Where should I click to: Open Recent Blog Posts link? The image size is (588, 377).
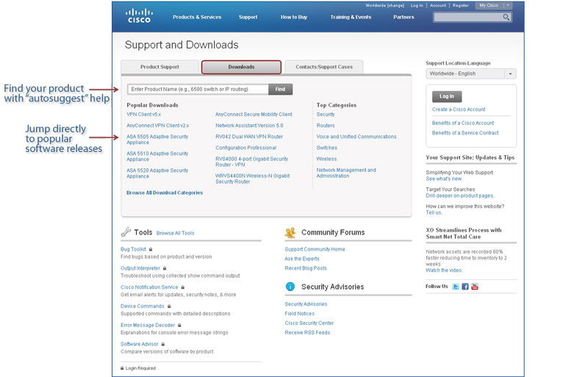point(306,268)
